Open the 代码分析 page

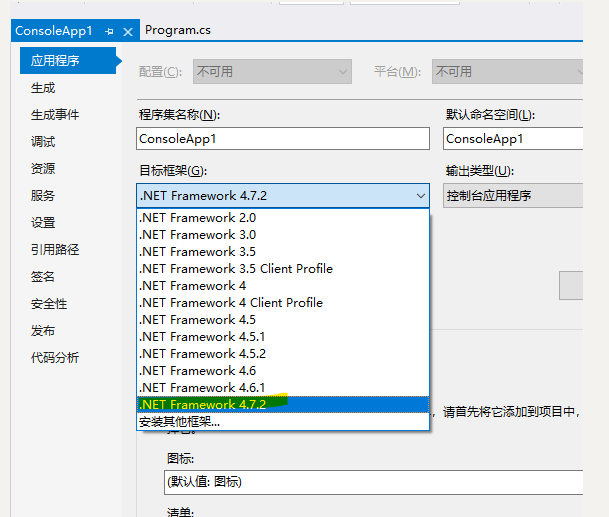(55, 357)
